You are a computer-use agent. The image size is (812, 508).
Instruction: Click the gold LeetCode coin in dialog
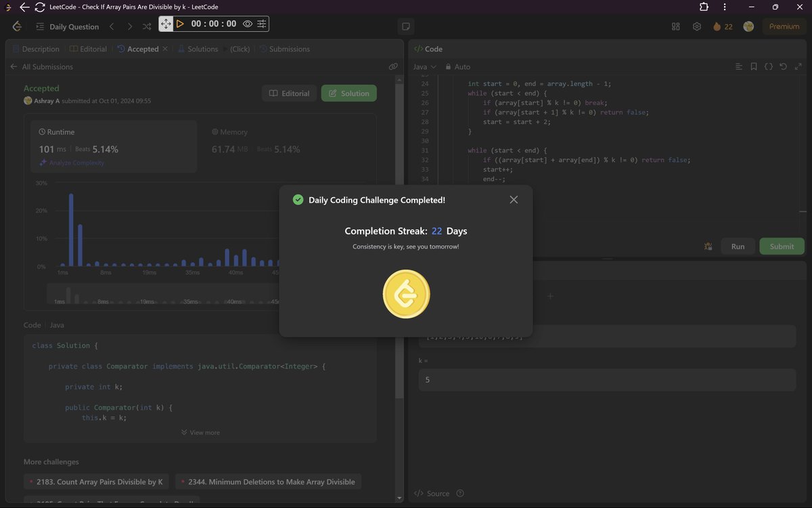406,294
